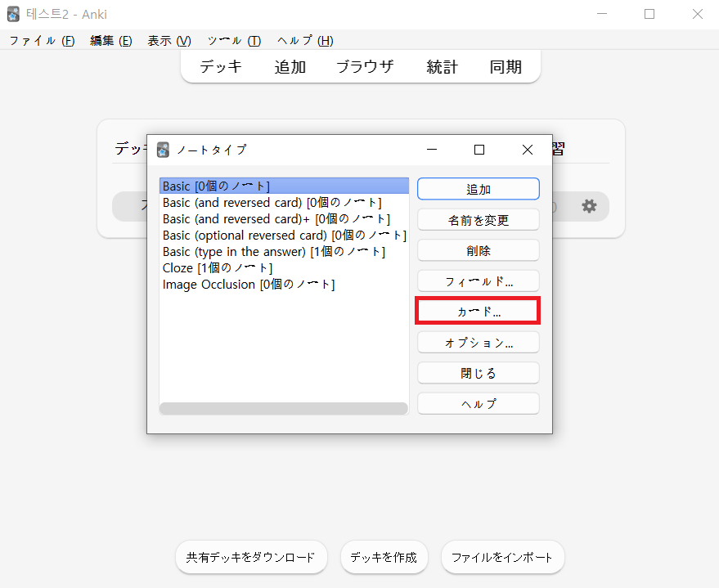Close the main Anki window
The height and width of the screenshot is (588, 719).
698,14
